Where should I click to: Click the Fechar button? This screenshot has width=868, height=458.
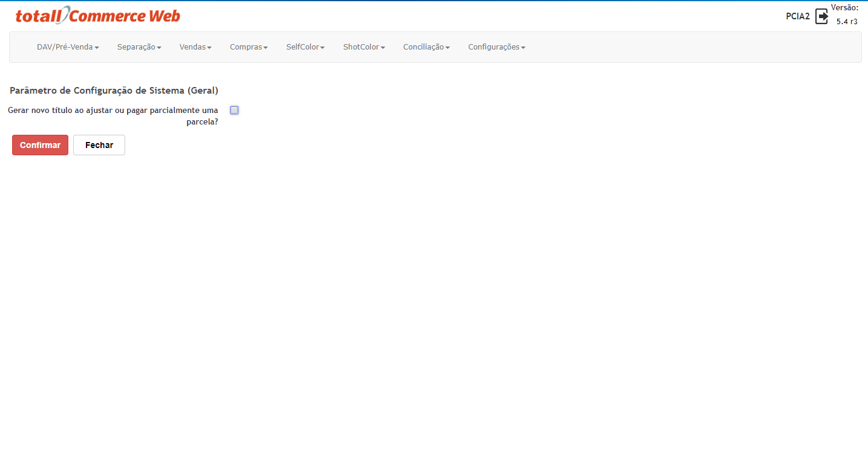(x=99, y=145)
